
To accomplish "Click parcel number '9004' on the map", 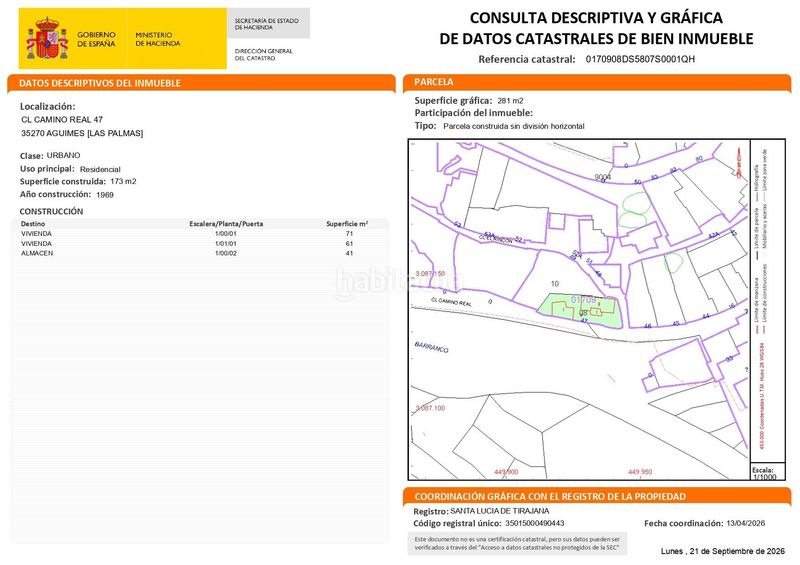I will coord(603,177).
